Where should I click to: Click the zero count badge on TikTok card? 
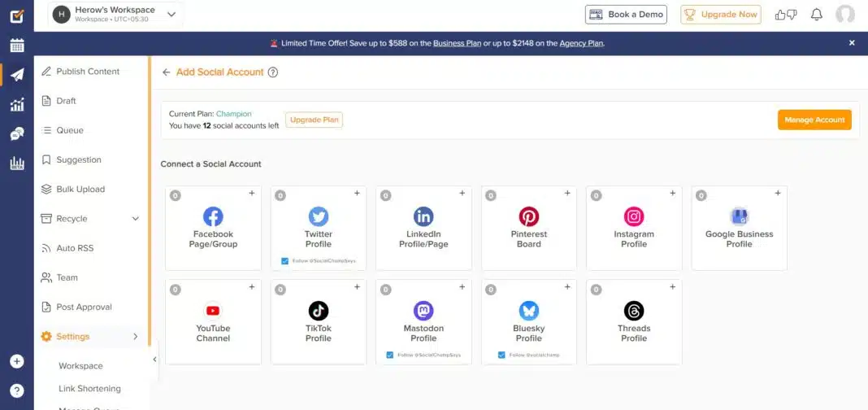280,290
